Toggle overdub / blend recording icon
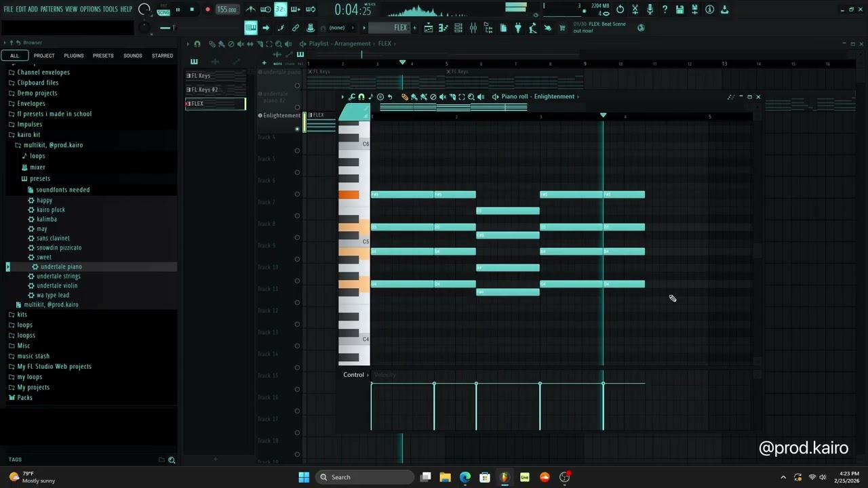Viewport: 868px width, 488px height. [x=295, y=9]
